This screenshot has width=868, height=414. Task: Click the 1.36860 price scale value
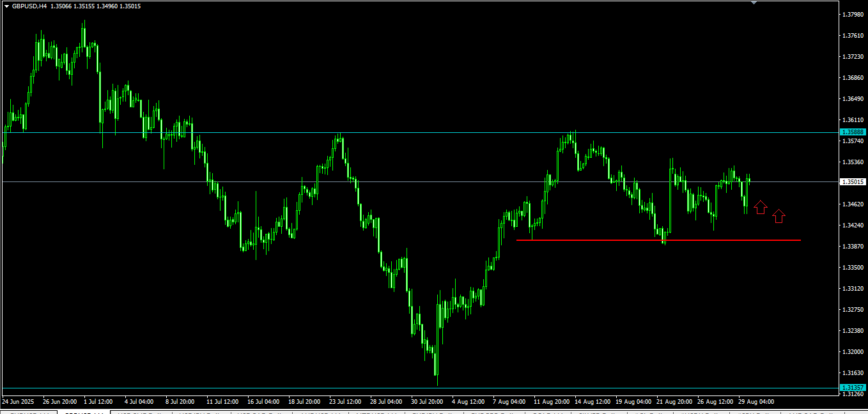[x=854, y=78]
